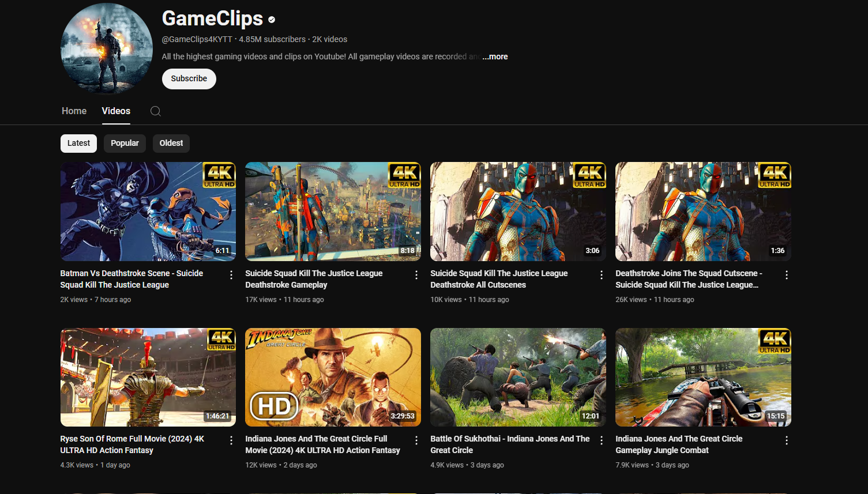Click title 'Suicide Squad Kill The Justice League Deathstroke Gameplay'
Image resolution: width=868 pixels, height=494 pixels.
coord(314,279)
